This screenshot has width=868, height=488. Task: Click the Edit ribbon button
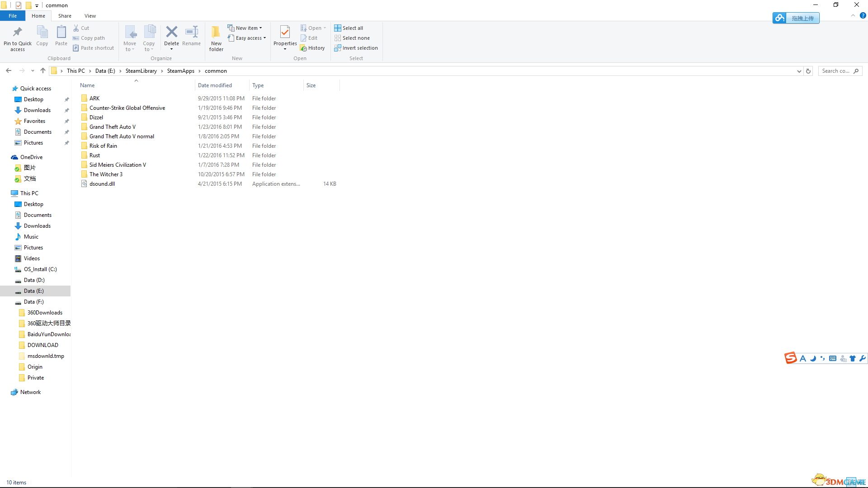pyautogui.click(x=309, y=38)
